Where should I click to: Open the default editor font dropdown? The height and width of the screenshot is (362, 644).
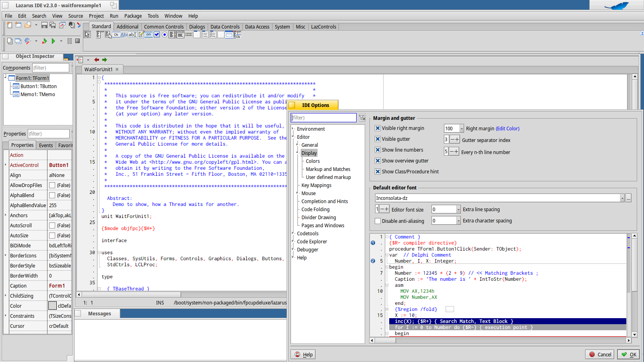click(x=622, y=198)
